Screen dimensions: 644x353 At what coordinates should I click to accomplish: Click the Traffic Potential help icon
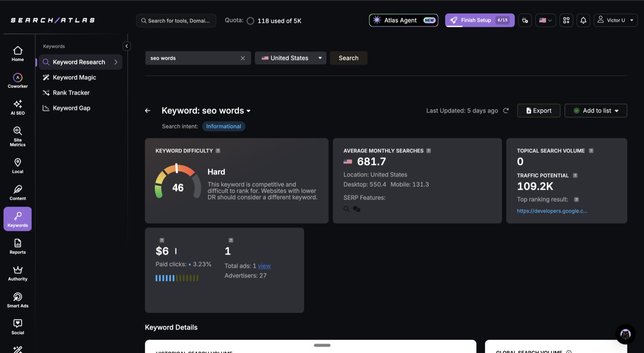pos(575,175)
